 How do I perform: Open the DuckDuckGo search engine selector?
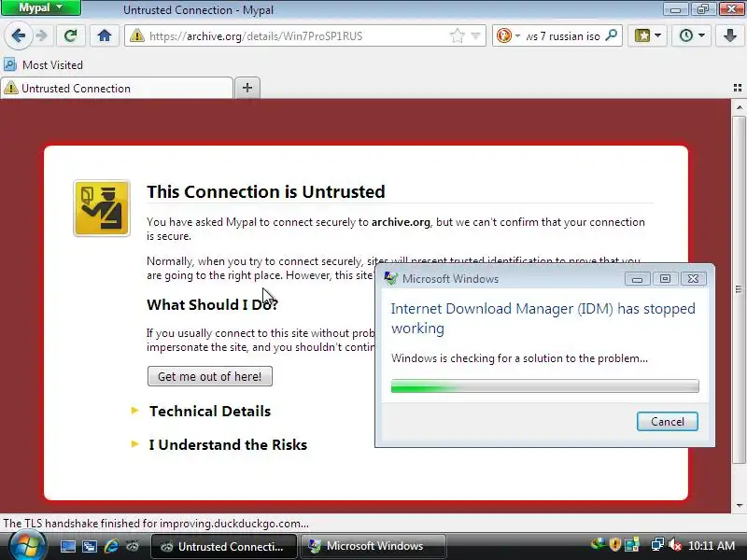pyautogui.click(x=508, y=35)
